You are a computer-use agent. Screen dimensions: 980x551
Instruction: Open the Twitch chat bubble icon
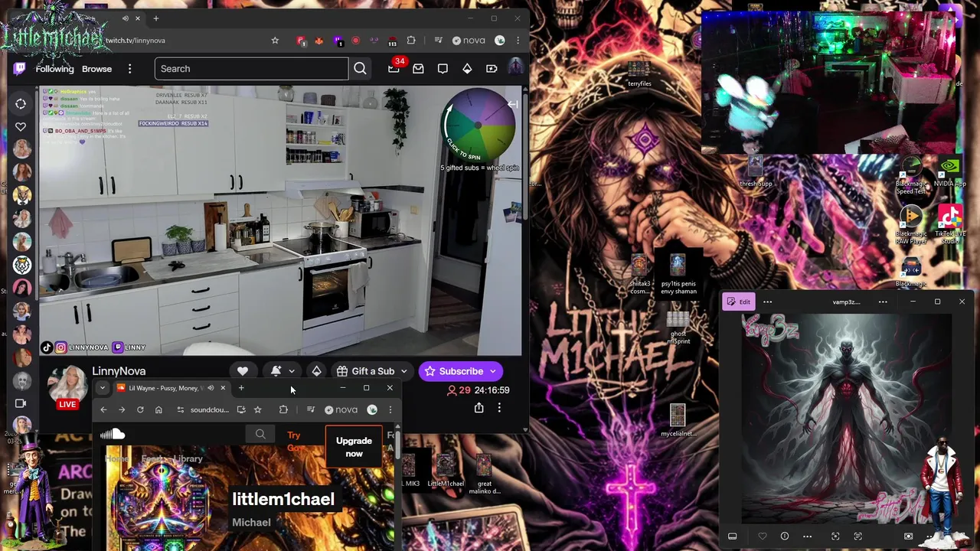click(x=443, y=69)
